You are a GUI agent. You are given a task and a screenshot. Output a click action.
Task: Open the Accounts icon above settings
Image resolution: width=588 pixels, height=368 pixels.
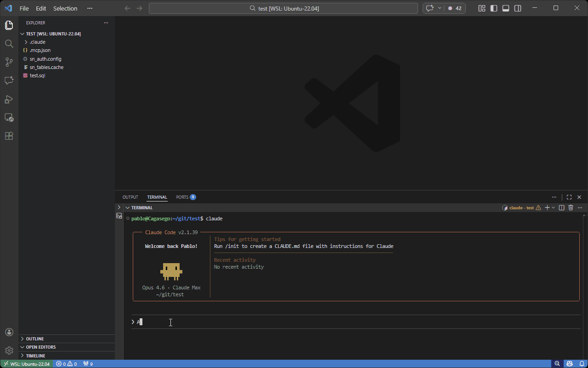point(9,332)
